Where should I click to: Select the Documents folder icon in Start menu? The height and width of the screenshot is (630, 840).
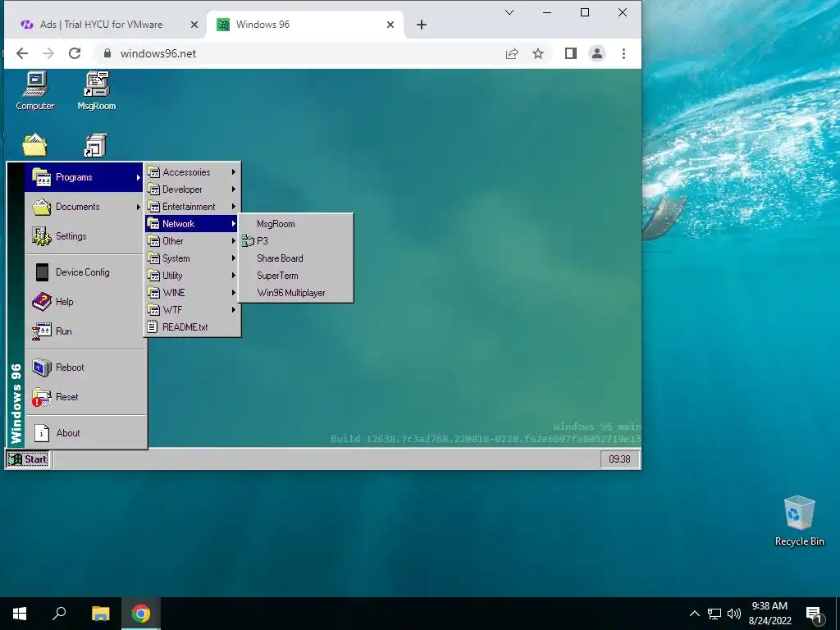pos(41,207)
